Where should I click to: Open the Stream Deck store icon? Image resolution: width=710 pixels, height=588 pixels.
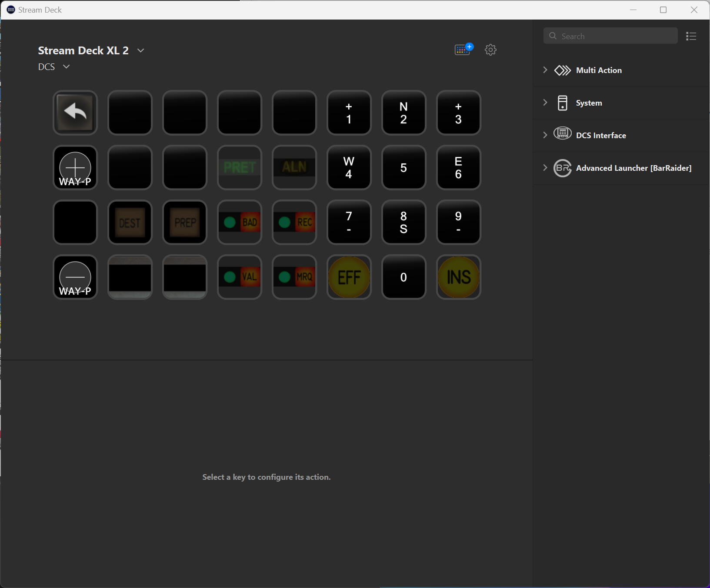[x=463, y=50]
